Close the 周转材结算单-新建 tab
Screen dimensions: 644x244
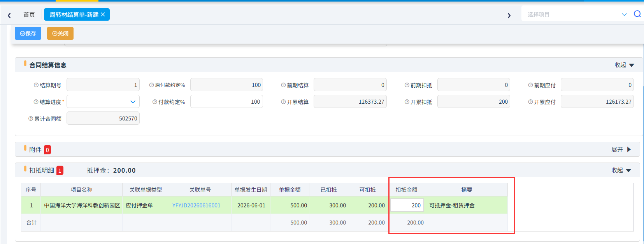click(x=103, y=14)
